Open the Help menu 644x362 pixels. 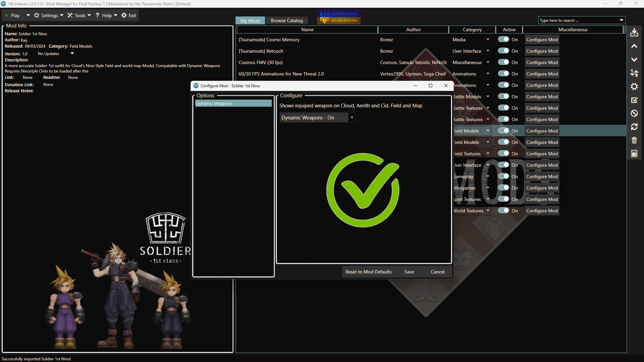[106, 15]
